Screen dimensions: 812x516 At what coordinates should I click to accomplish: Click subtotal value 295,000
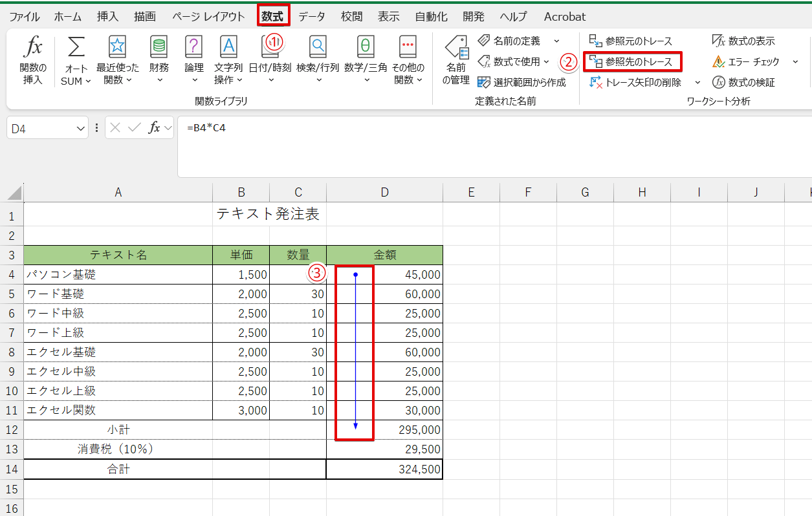click(385, 429)
